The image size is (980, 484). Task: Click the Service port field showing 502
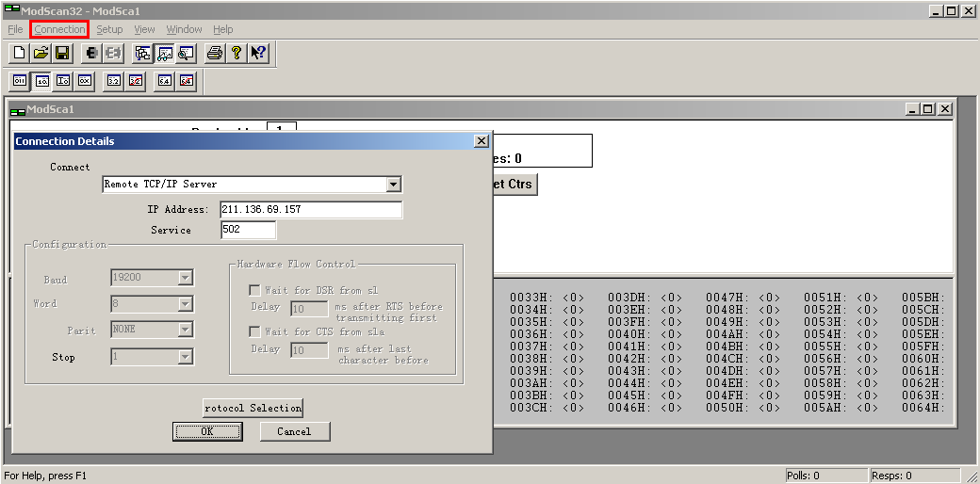(x=248, y=229)
